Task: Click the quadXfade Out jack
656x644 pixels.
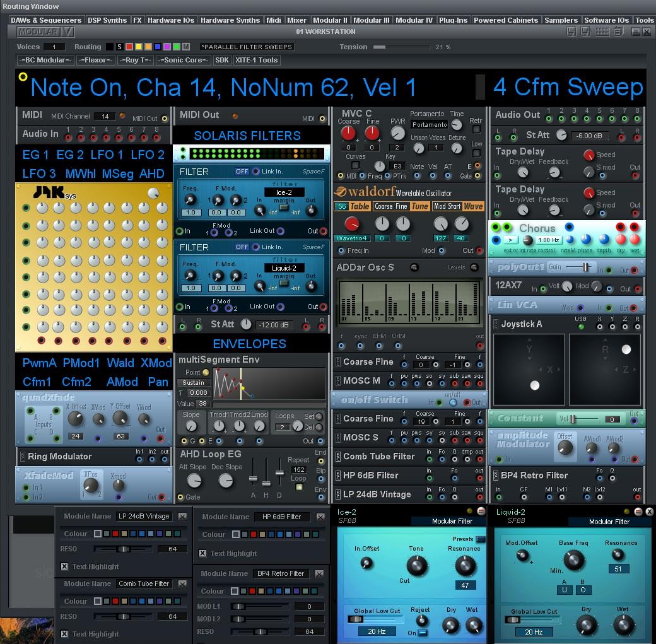Action: [x=160, y=438]
